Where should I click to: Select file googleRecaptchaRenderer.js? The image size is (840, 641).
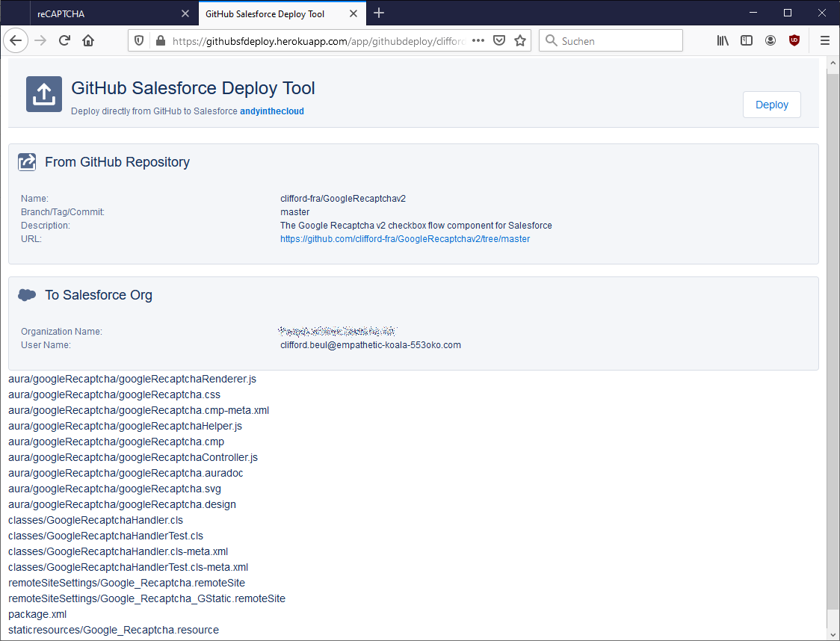(x=132, y=379)
